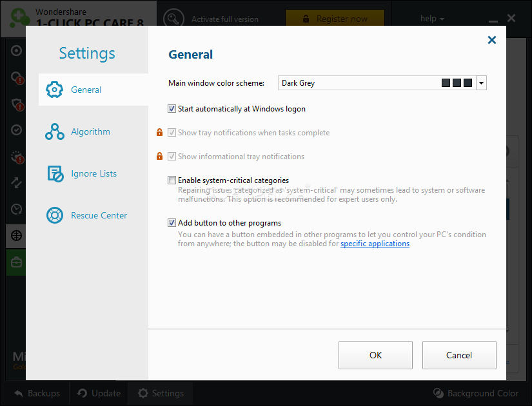Uncheck Add button to other programs
The height and width of the screenshot is (406, 532).
click(x=172, y=222)
